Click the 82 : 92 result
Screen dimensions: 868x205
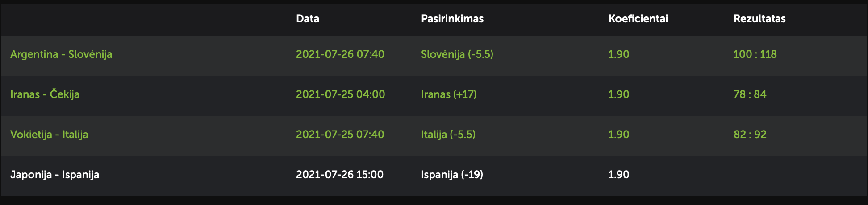pyautogui.click(x=750, y=135)
